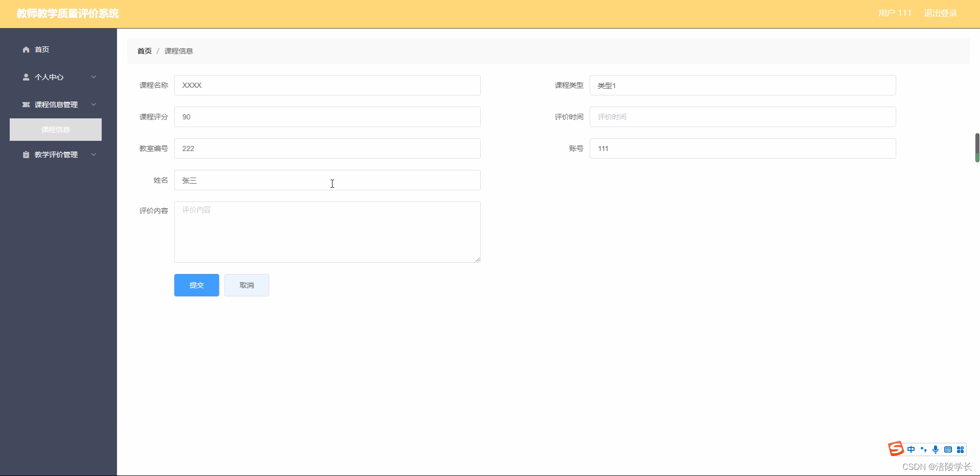The image size is (980, 476).
Task: Select the 首页 home icon in sidebar
Action: click(x=26, y=49)
